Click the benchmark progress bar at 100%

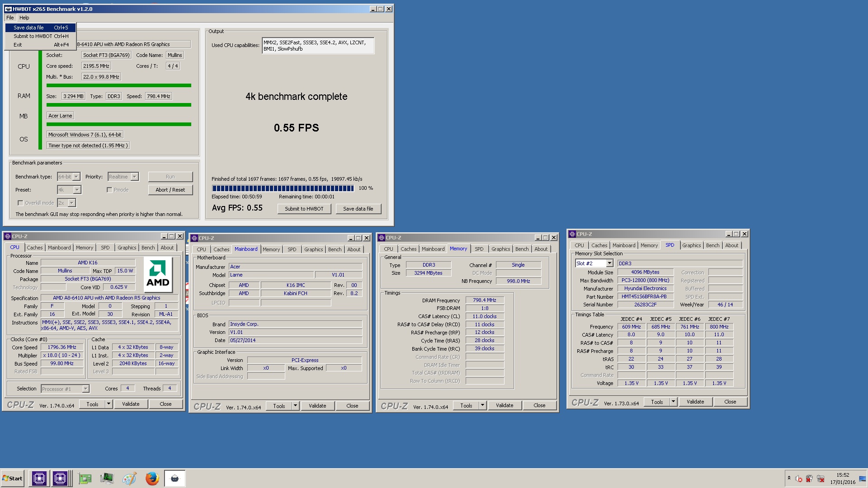[283, 188]
